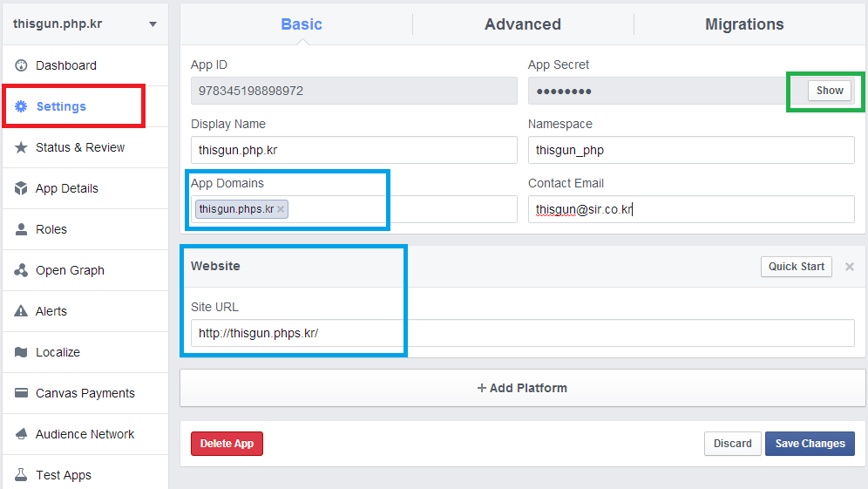Expand Add Platform section

click(x=522, y=388)
